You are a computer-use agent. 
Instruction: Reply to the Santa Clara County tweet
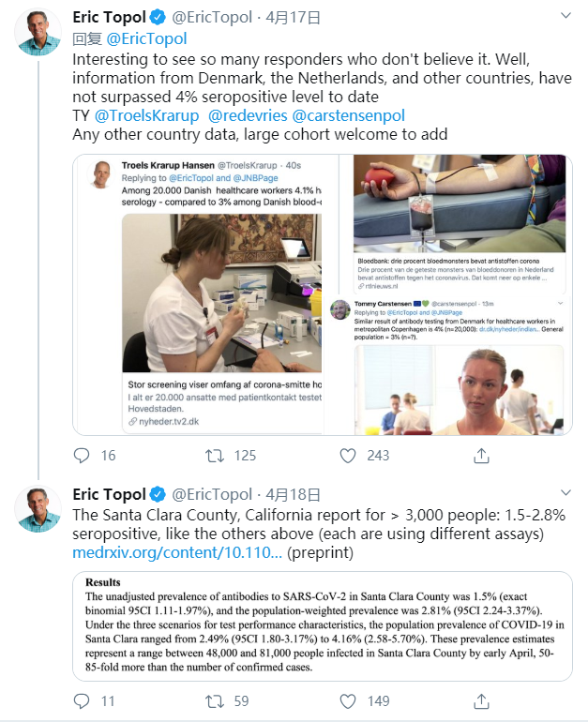coord(82,700)
